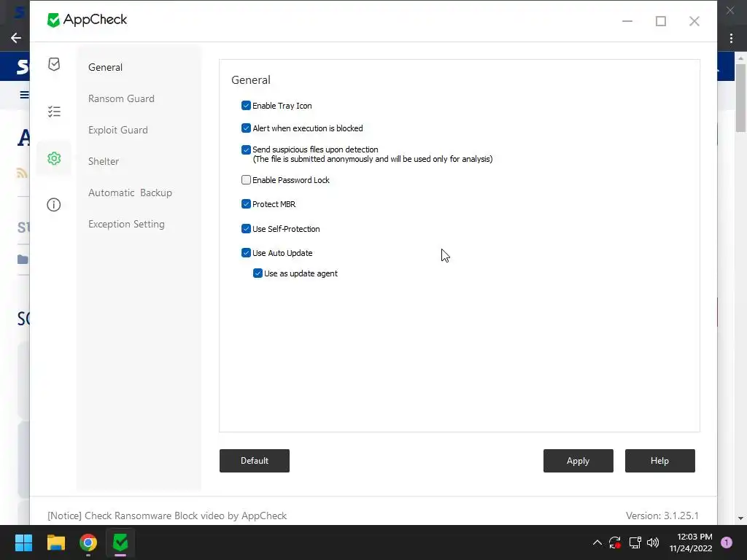
Task: Open the Windows Start menu
Action: click(x=23, y=542)
